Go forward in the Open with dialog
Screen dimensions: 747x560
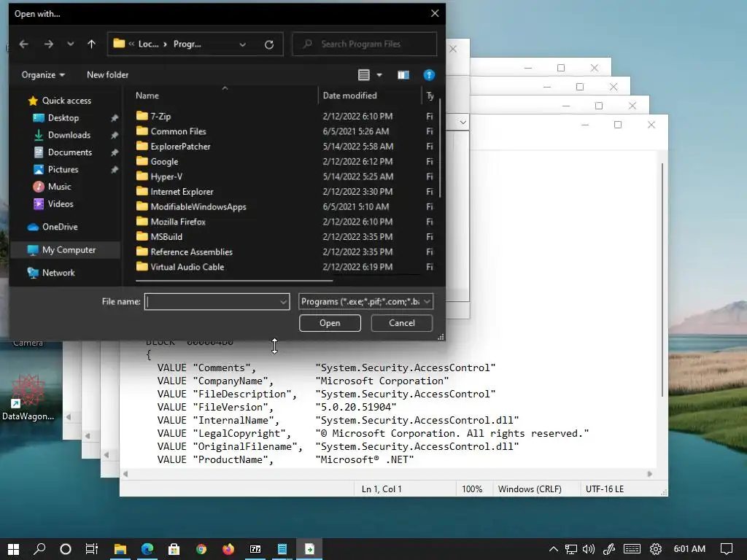[49, 44]
